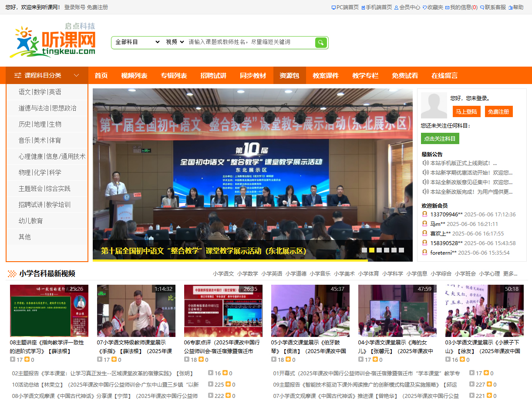This screenshot has height=404, width=532.
Task: Open the 全部科目 subject dropdown
Action: click(x=137, y=42)
